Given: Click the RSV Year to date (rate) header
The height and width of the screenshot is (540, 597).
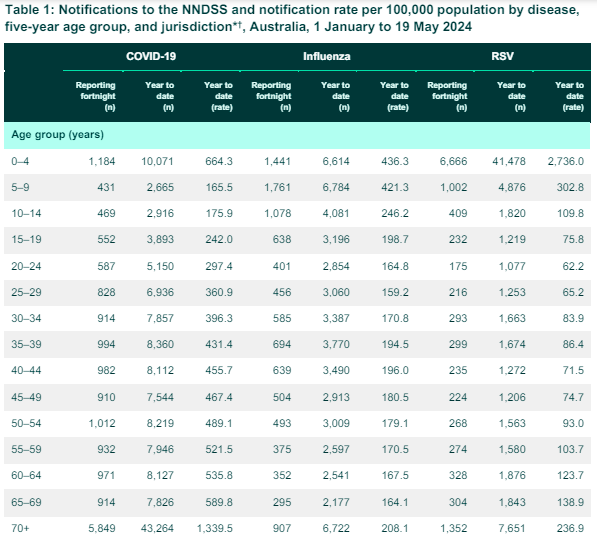Looking at the screenshot, I should [569, 96].
